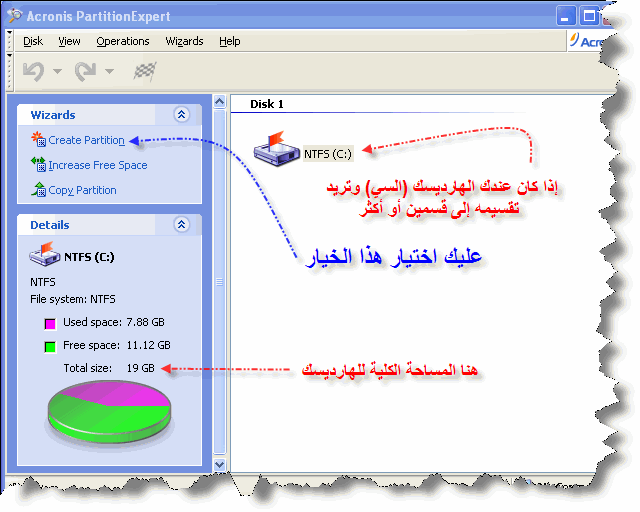This screenshot has width=640, height=512.
Task: Click the NTFS (C:) drive icon in Details
Action: [44, 254]
